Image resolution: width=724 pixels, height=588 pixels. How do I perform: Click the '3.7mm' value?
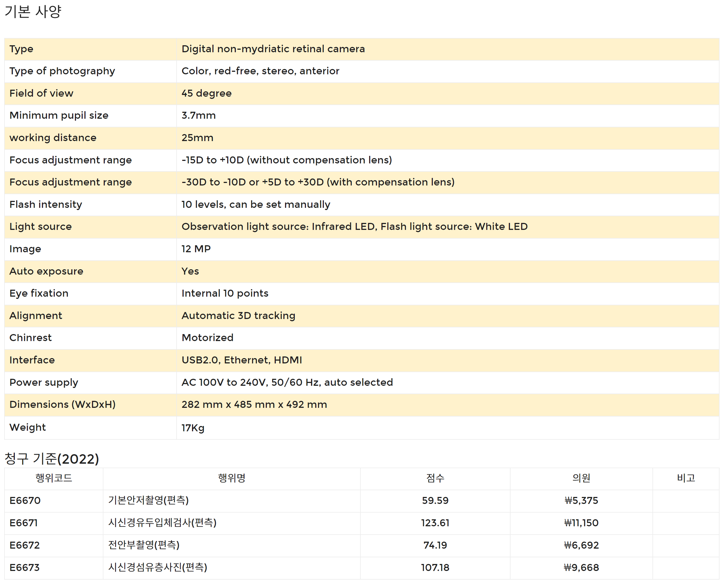tap(198, 115)
